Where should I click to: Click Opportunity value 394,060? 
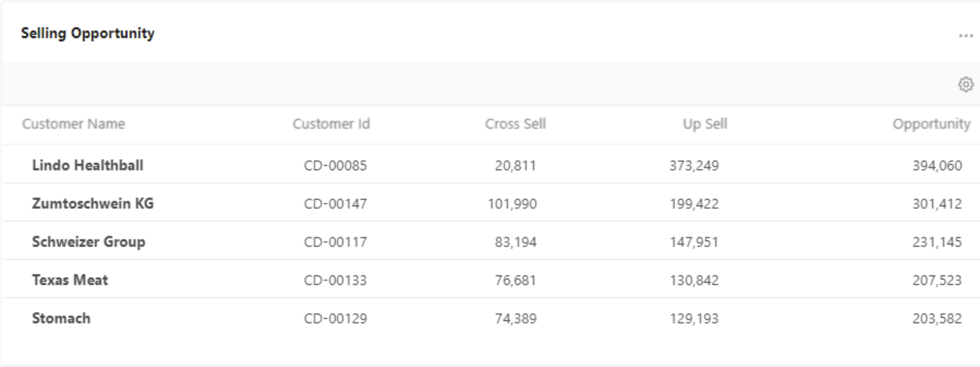pyautogui.click(x=937, y=166)
